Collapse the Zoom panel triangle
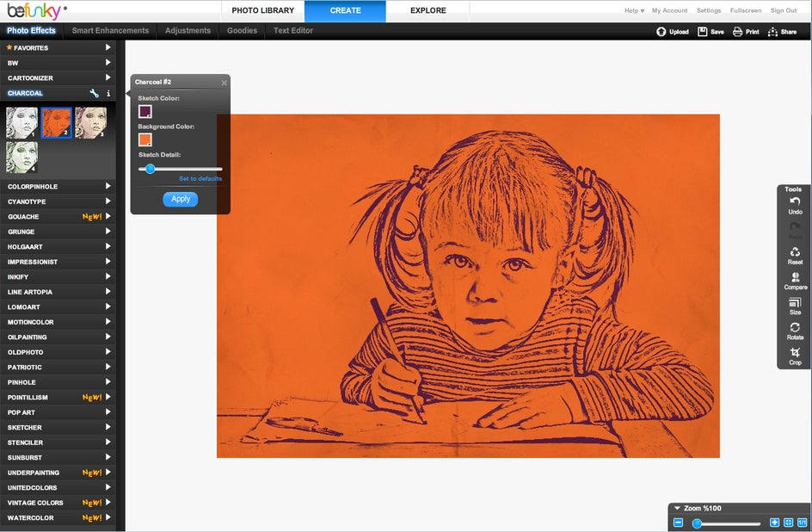Image resolution: width=812 pixels, height=532 pixels. point(677,509)
